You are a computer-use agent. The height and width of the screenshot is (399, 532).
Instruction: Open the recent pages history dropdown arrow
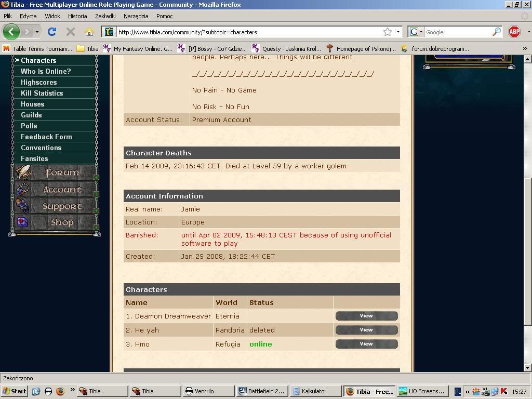pyautogui.click(x=37, y=32)
